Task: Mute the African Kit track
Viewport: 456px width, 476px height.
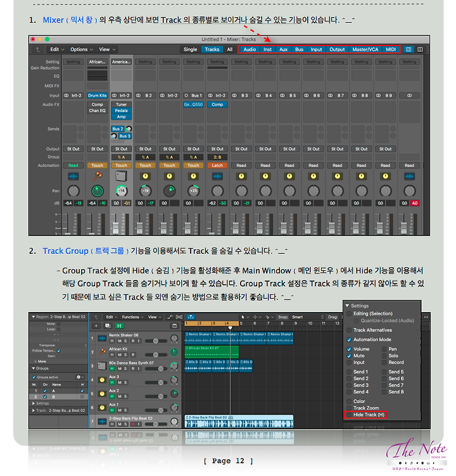Action: (120, 354)
